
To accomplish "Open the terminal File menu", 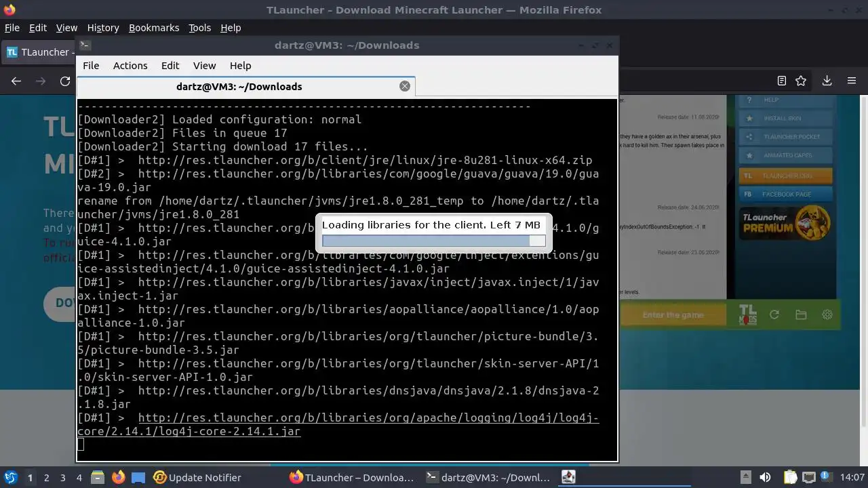I will (x=91, y=66).
